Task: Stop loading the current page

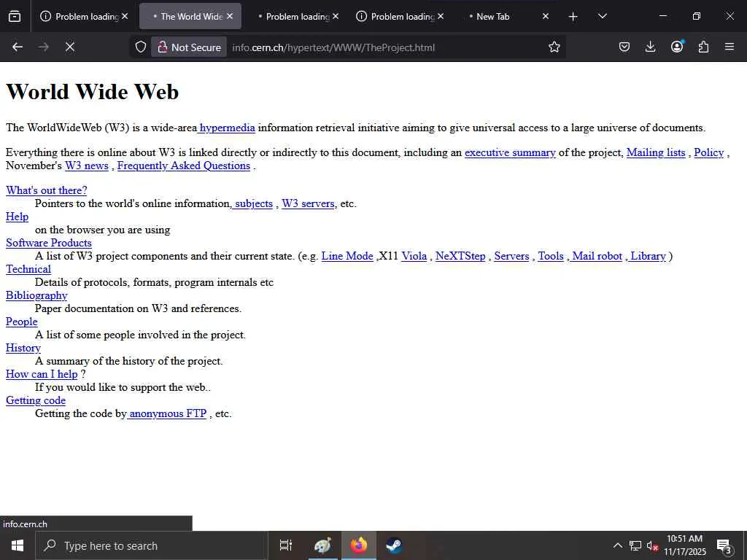Action: pyautogui.click(x=69, y=47)
